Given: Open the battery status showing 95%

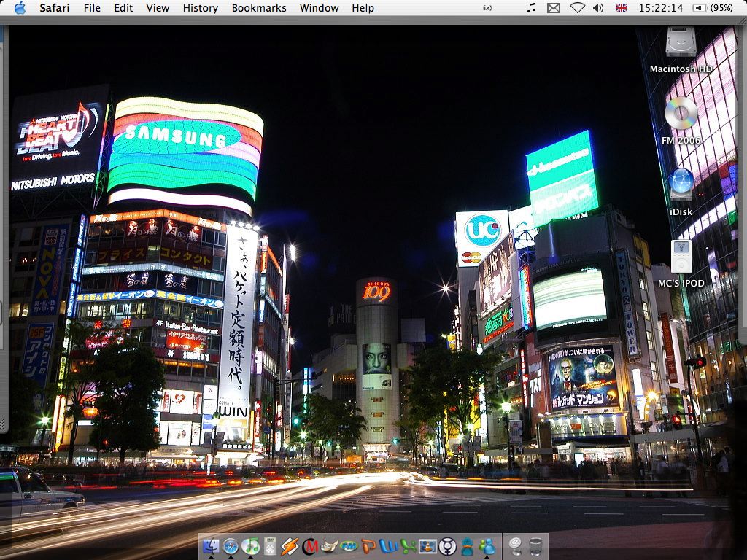Looking at the screenshot, I should click(x=713, y=8).
